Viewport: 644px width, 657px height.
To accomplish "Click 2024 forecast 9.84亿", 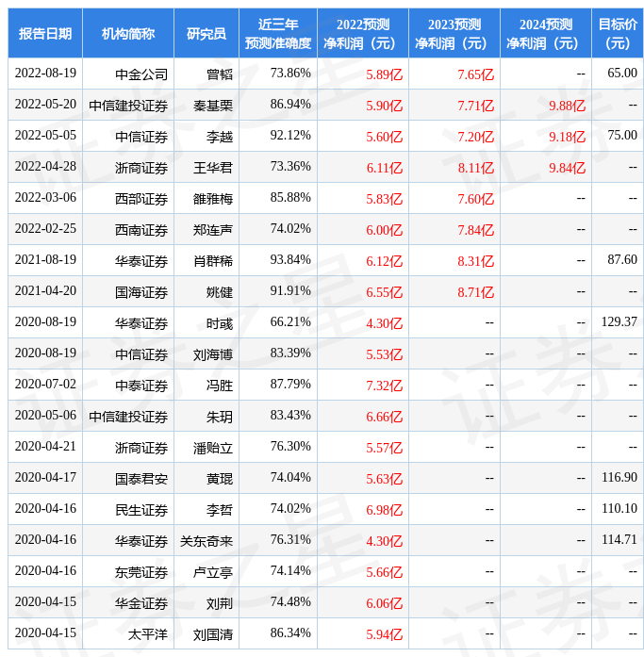I will [x=567, y=168].
